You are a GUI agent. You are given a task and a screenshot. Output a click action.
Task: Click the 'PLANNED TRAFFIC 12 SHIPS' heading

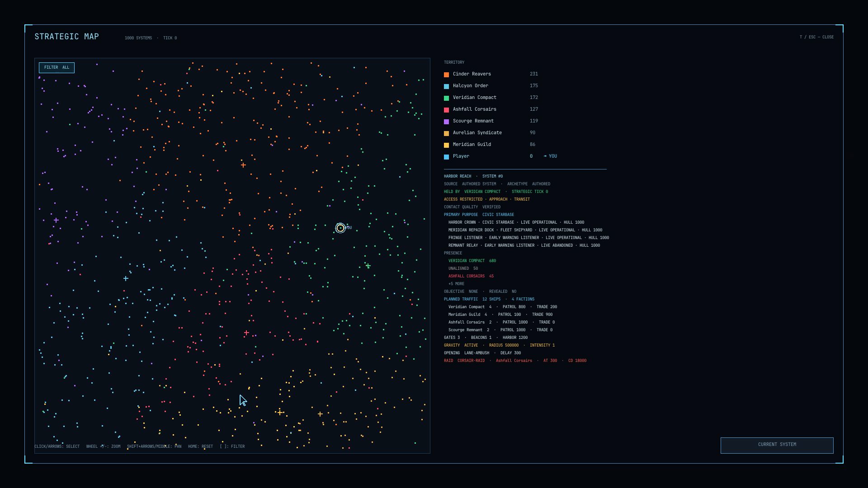coord(489,299)
